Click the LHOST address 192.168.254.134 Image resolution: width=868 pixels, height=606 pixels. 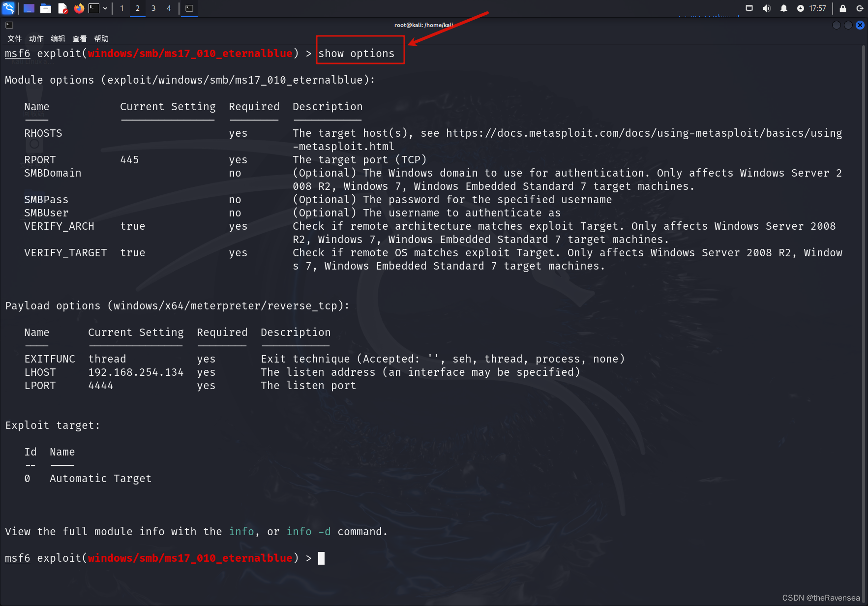[x=136, y=372]
